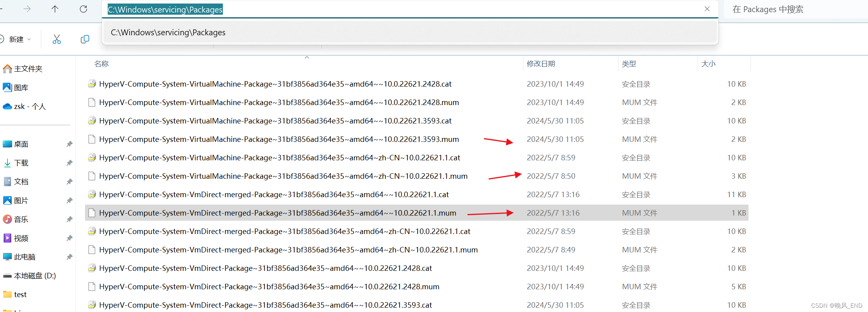This screenshot has width=868, height=312.
Task: Click the catalog icon of VirtualMachine-Package 3593.cat
Action: pyautogui.click(x=92, y=120)
